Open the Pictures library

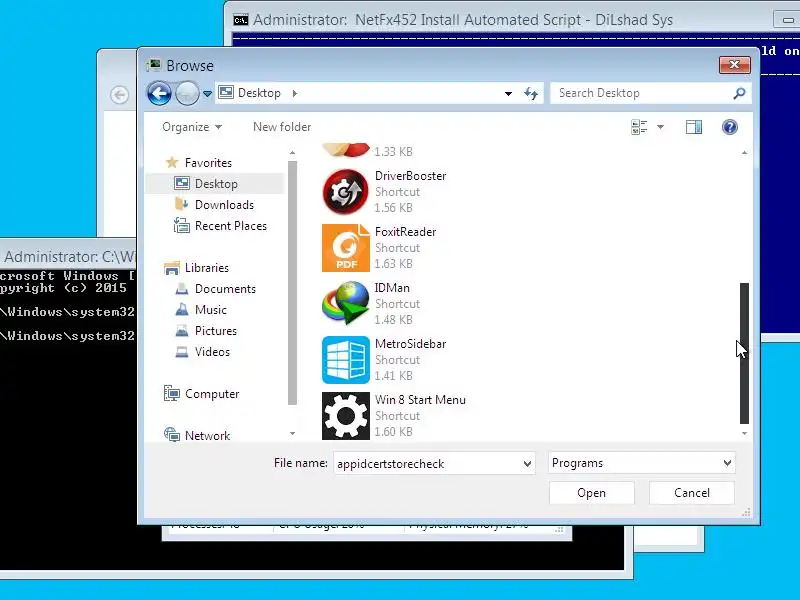click(216, 331)
